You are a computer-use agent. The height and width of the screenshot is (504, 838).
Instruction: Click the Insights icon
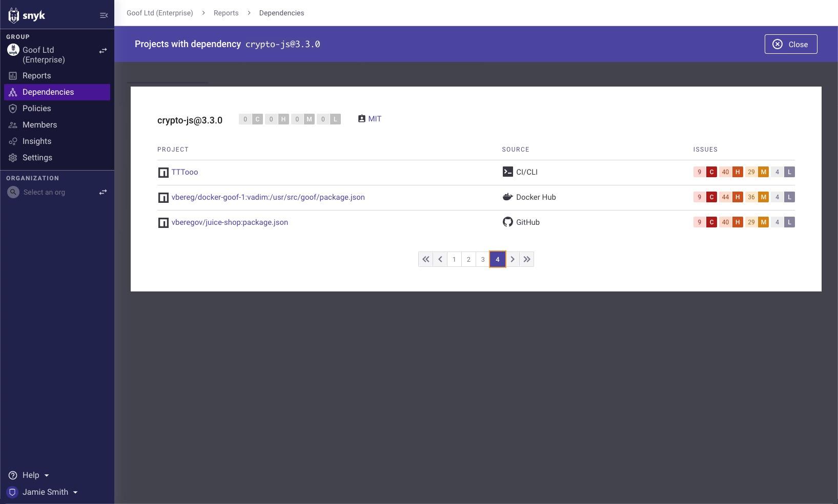13,141
